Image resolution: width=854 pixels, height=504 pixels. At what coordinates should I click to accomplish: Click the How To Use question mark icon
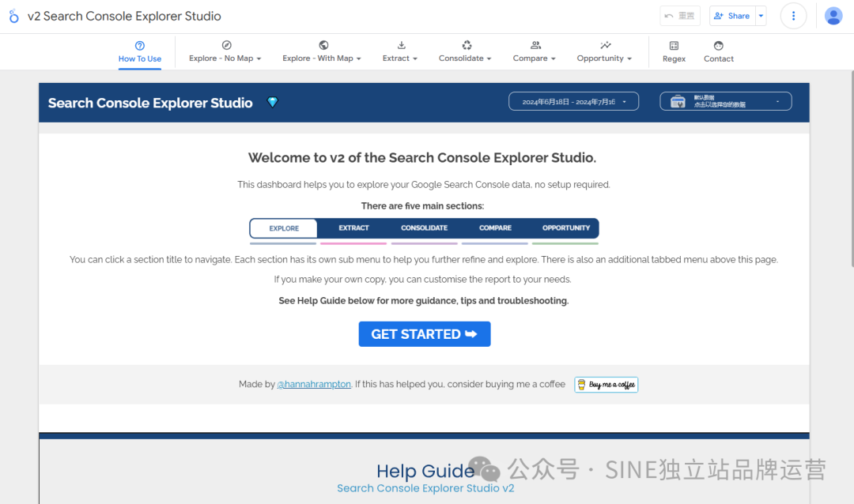[140, 46]
